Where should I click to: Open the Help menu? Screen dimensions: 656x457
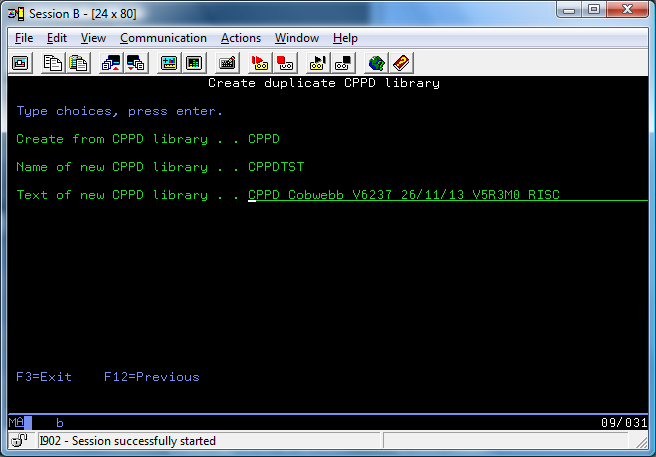tap(345, 38)
